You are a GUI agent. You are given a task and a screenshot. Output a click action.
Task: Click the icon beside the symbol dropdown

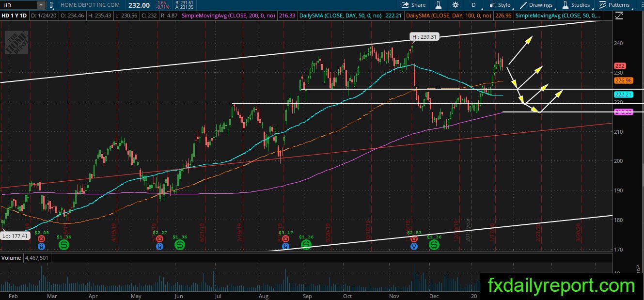[51, 5]
